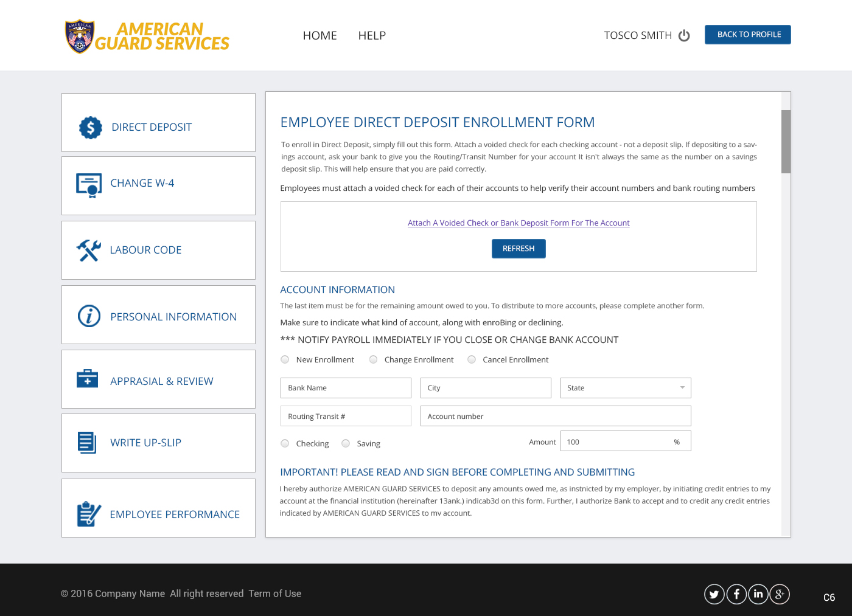The width and height of the screenshot is (852, 616).
Task: Choose the Checking account radio button
Action: click(285, 443)
